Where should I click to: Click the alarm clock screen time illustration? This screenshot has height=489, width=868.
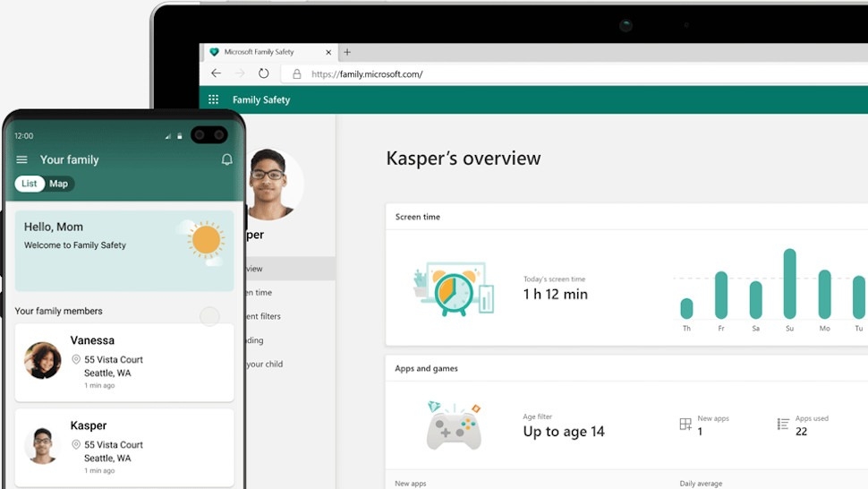(x=454, y=288)
